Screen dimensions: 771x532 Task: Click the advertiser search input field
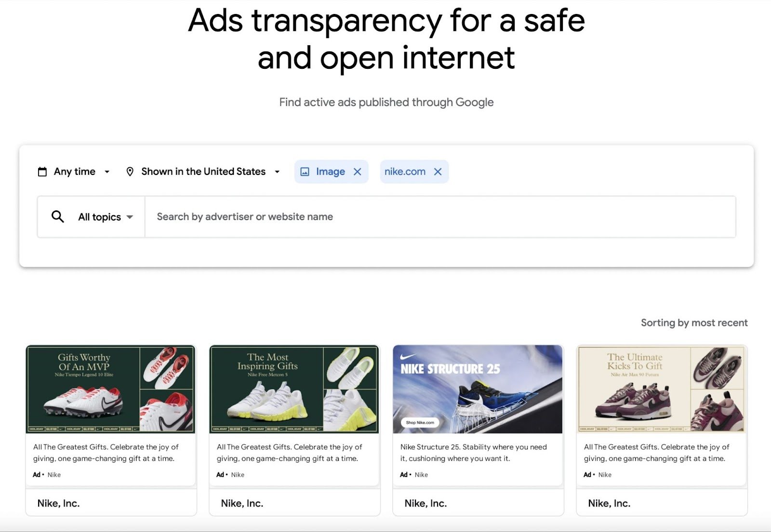click(x=337, y=217)
